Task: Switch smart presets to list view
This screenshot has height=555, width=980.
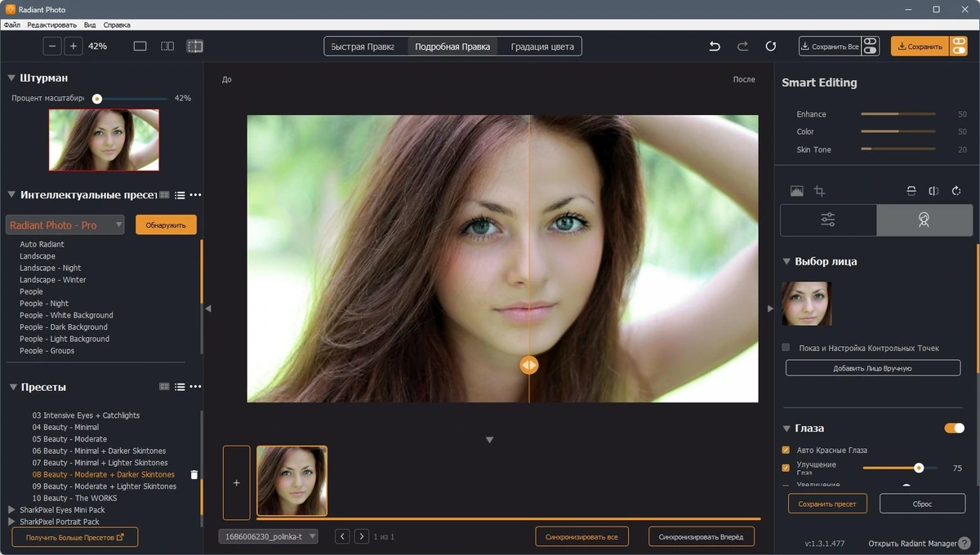Action: tap(180, 195)
